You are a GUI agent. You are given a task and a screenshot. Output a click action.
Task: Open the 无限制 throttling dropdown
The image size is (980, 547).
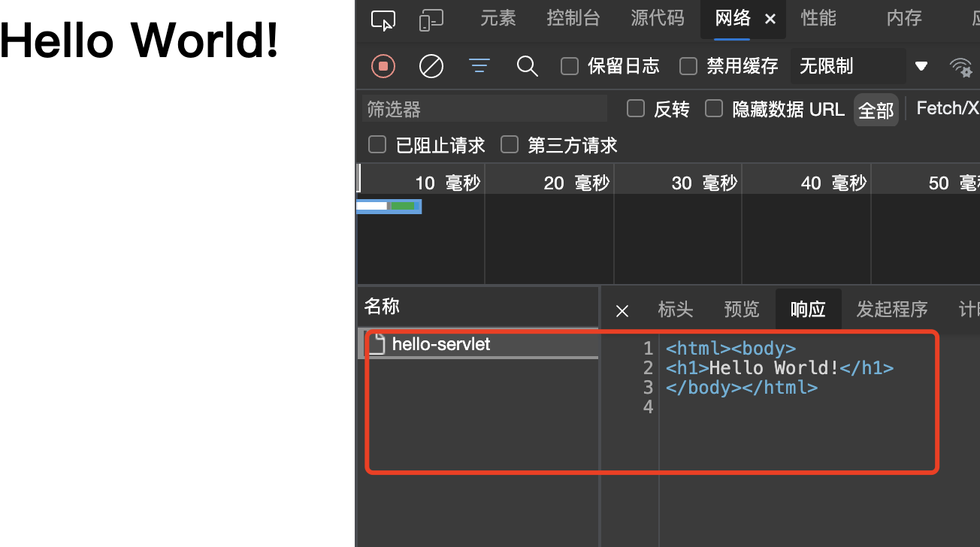pyautogui.click(x=847, y=67)
